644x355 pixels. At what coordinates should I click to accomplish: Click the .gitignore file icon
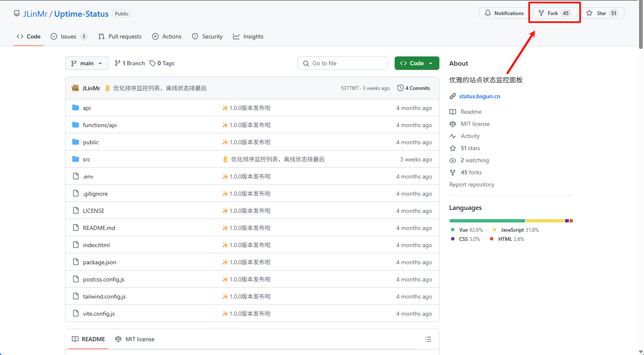[76, 193]
